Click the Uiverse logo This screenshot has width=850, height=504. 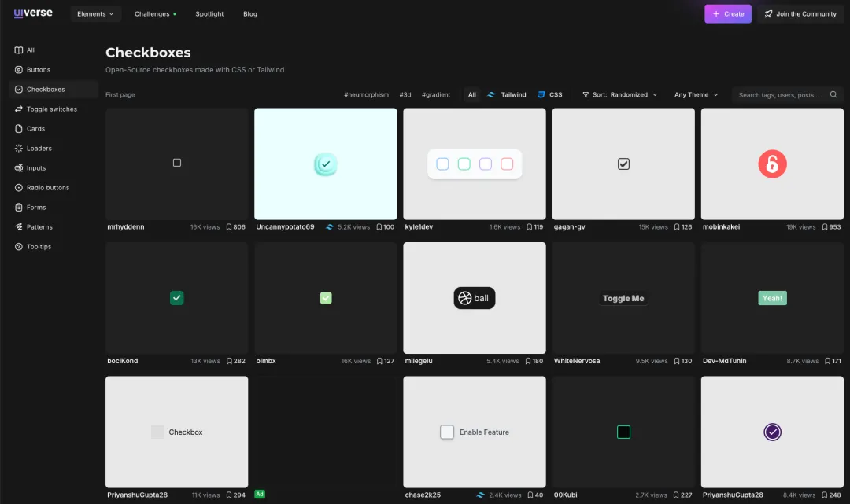click(x=31, y=13)
